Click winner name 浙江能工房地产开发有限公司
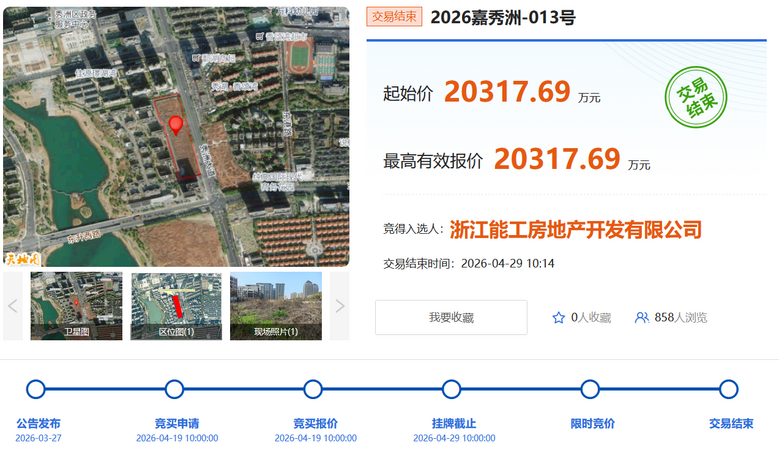 575,230
